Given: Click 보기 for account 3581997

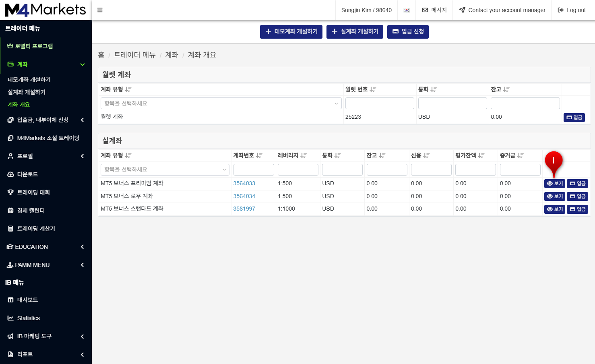Looking at the screenshot, I should click(555, 209).
